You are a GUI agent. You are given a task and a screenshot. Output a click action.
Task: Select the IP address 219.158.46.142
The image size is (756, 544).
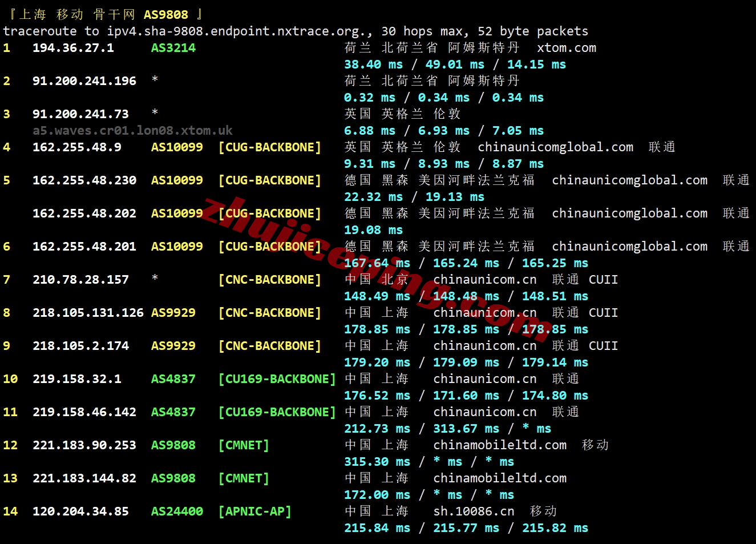(84, 412)
